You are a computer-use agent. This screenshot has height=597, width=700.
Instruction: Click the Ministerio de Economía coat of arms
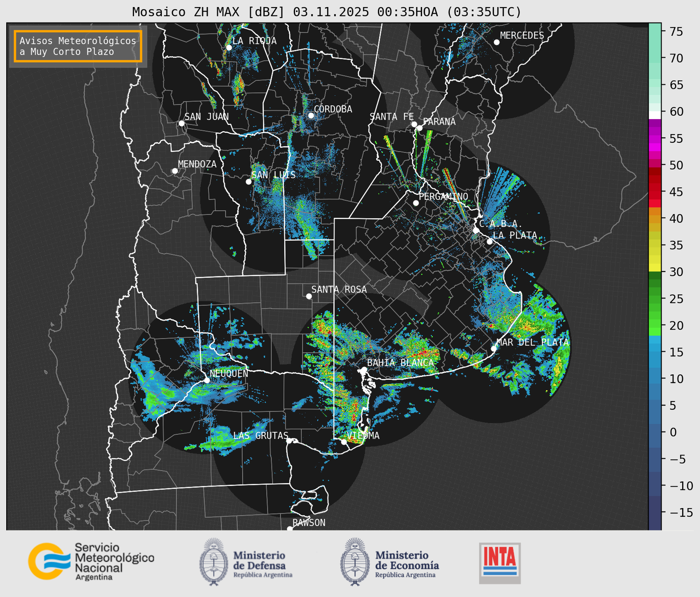(355, 562)
